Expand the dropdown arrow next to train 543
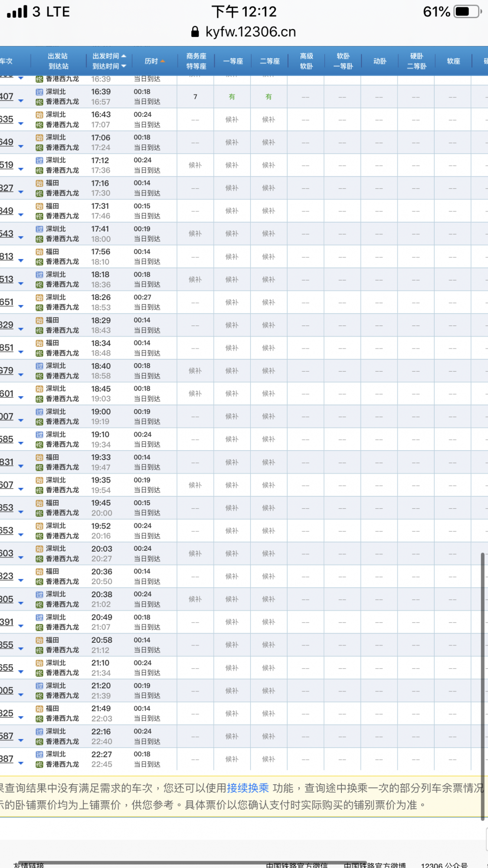Viewport: 488px width, 868px height. coord(21,238)
